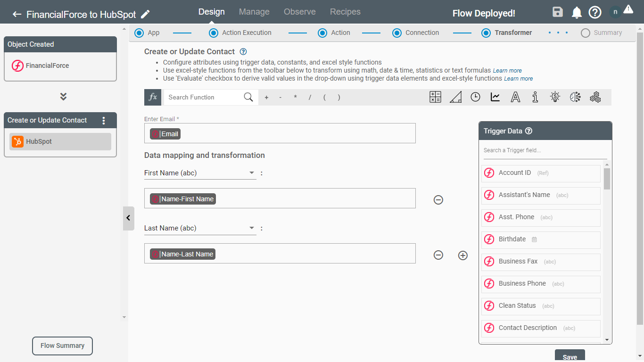Switch to the Recipes tab
Screen dimensions: 644x362
pos(345,12)
